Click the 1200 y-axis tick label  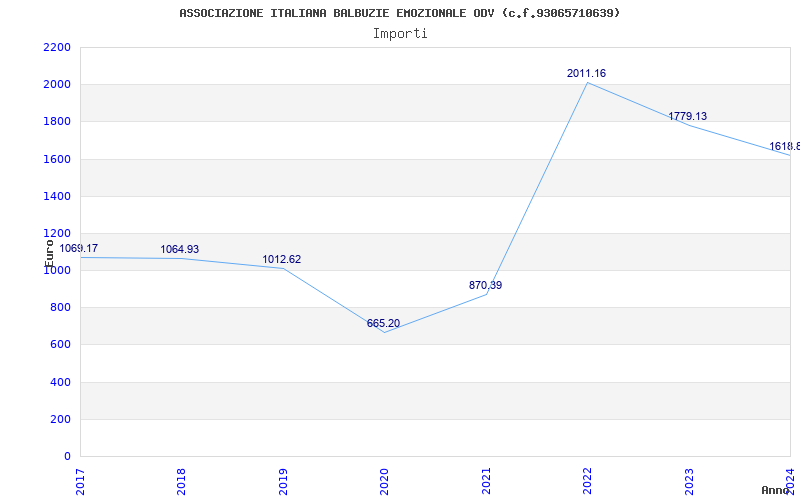tap(57, 233)
